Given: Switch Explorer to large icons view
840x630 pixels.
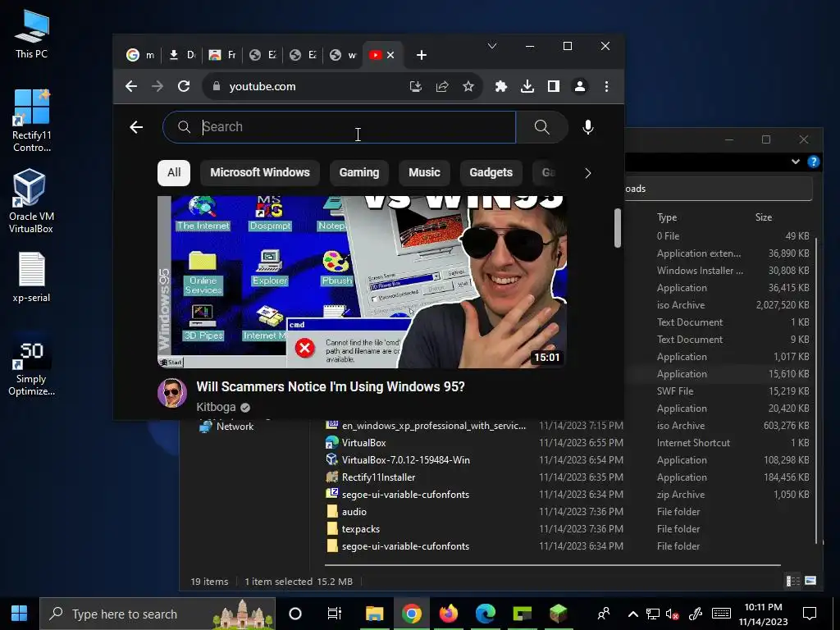Looking at the screenshot, I should [x=810, y=581].
